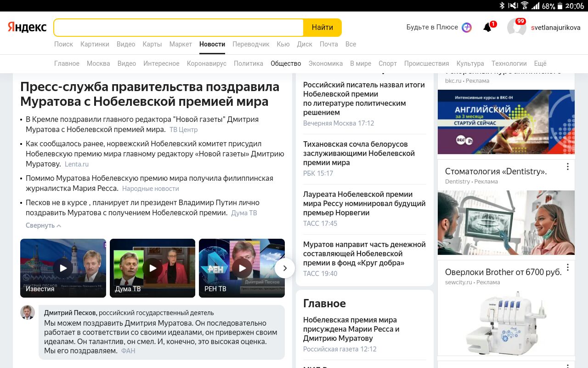Image resolution: width=588 pixels, height=368 pixels.
Task: Open the Маркет service tab
Action: pyautogui.click(x=181, y=44)
